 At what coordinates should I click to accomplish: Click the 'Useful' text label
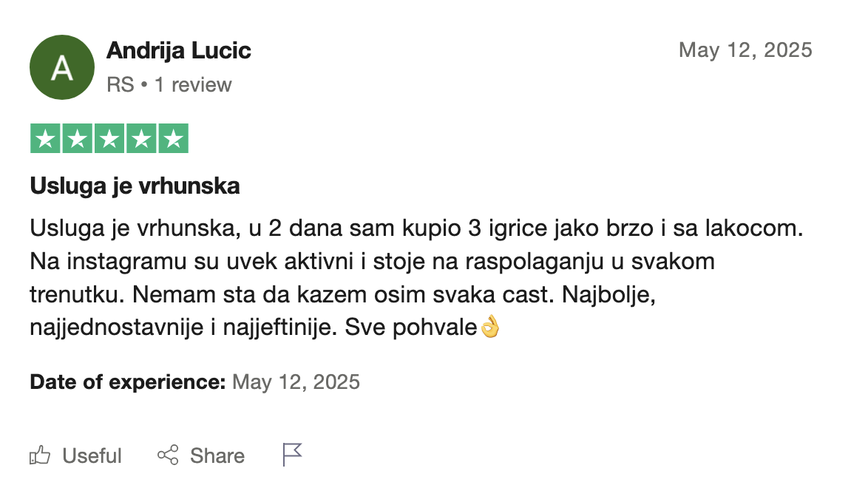click(x=92, y=456)
